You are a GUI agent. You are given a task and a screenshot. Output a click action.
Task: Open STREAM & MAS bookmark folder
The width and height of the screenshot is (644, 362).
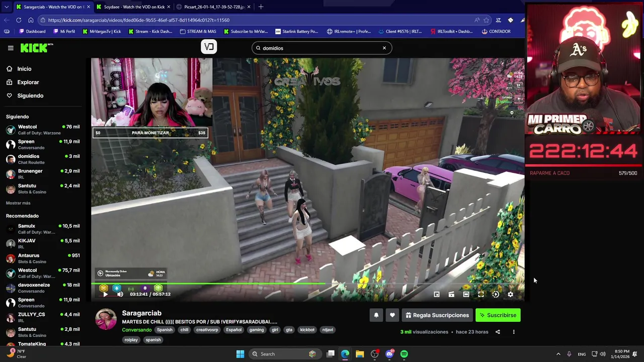click(x=197, y=31)
